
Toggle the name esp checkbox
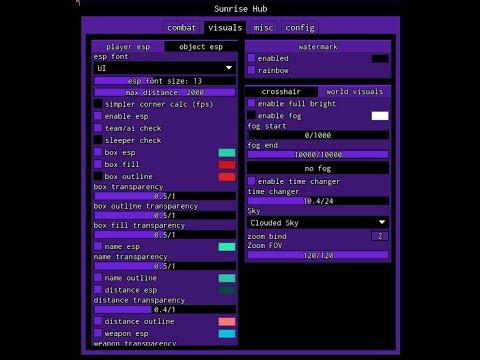pyautogui.click(x=98, y=246)
